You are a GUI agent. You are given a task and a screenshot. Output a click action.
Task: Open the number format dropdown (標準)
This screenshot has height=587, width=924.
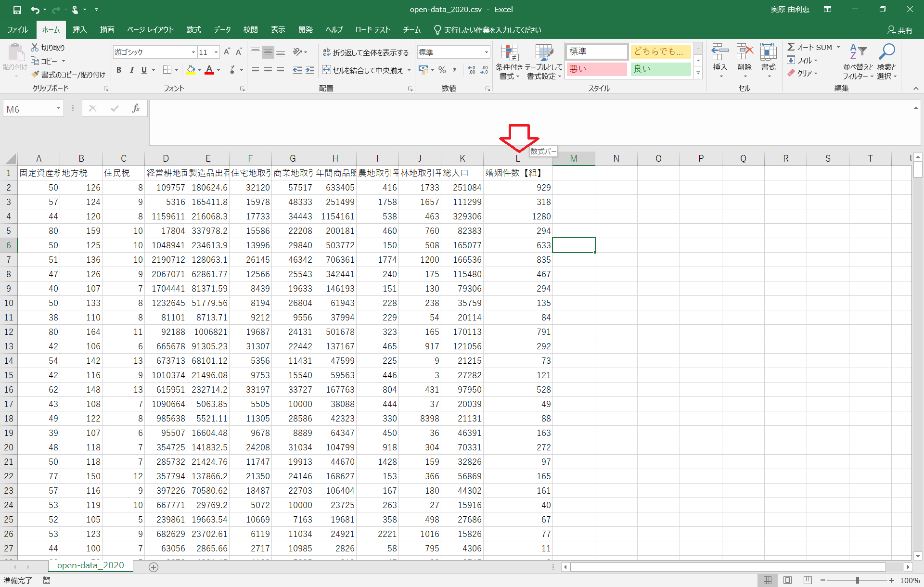(486, 52)
